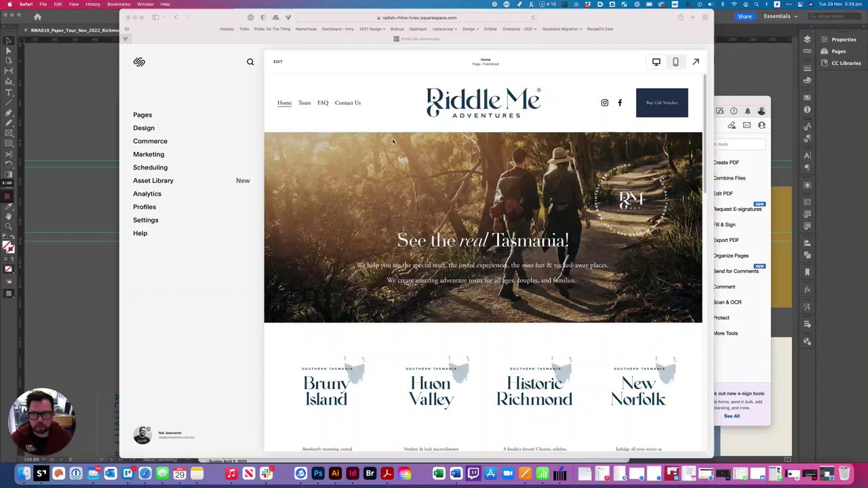Screen dimensions: 868x488
Task: Click Safari back navigation arrow
Action: (176, 18)
